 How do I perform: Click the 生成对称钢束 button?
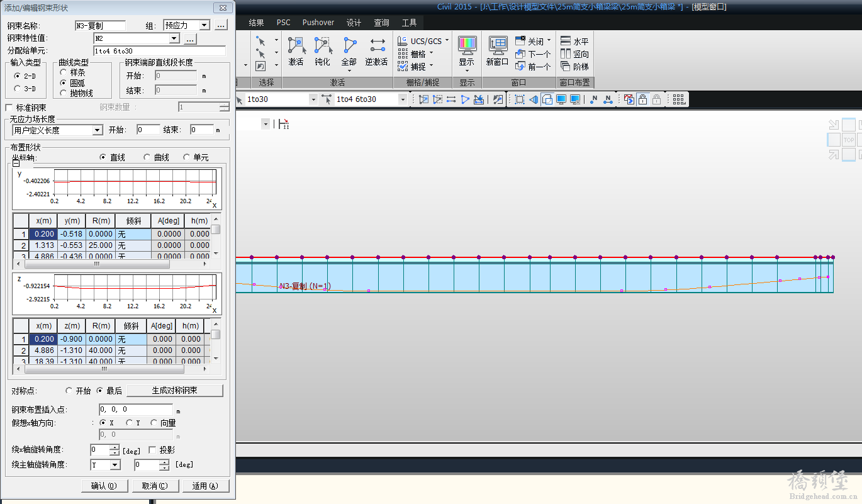(175, 391)
